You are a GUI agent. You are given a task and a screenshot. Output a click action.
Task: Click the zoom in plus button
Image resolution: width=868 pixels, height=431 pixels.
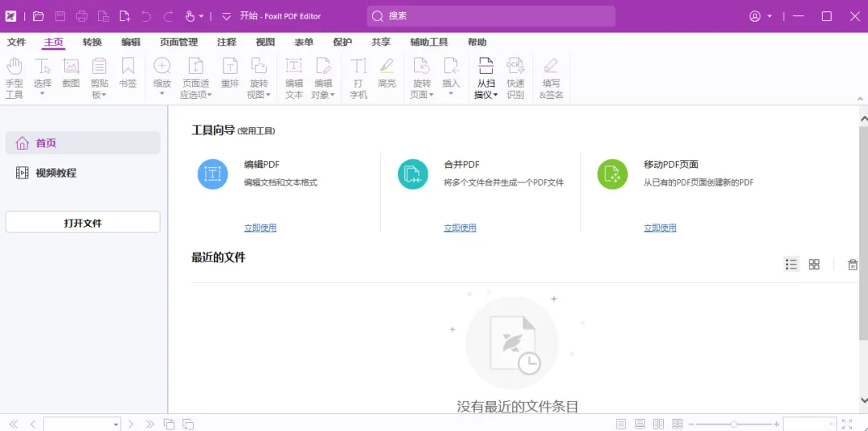pyautogui.click(x=776, y=425)
